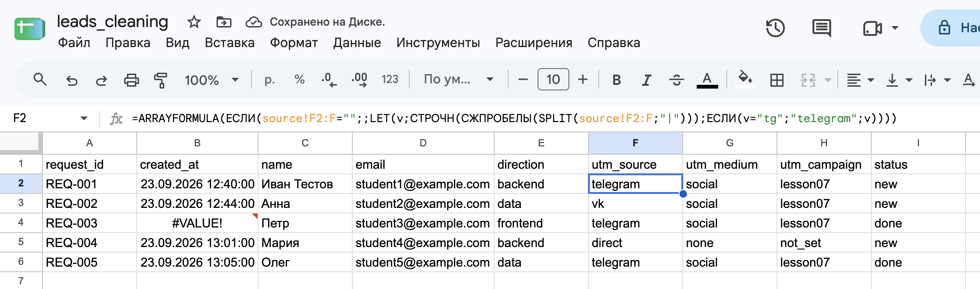Click the font size field showing 10
Viewport: 980px width, 289px height.
coord(553,79)
